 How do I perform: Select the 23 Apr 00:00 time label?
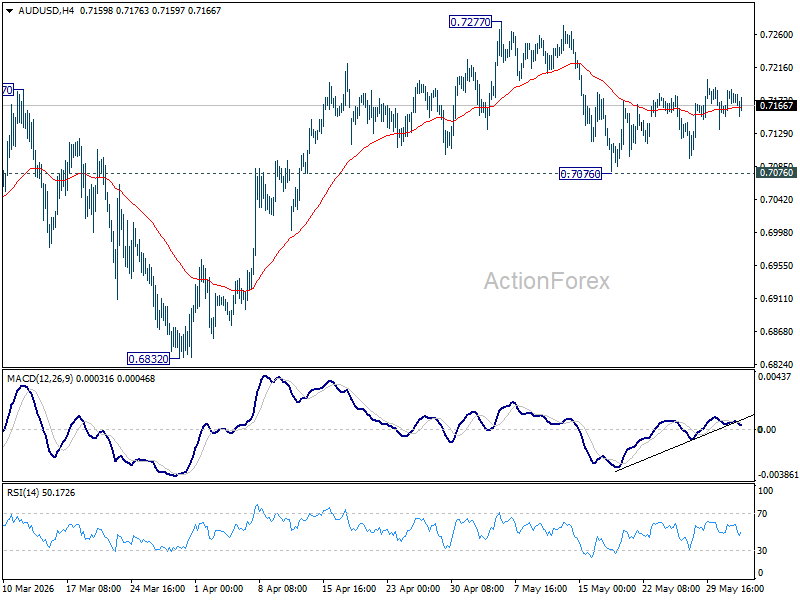(413, 589)
